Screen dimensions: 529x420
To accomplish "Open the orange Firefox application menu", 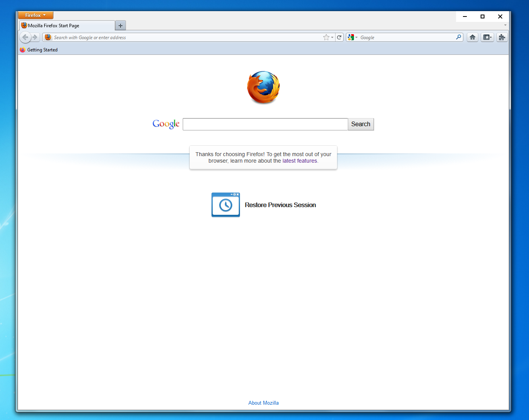I will (35, 15).
